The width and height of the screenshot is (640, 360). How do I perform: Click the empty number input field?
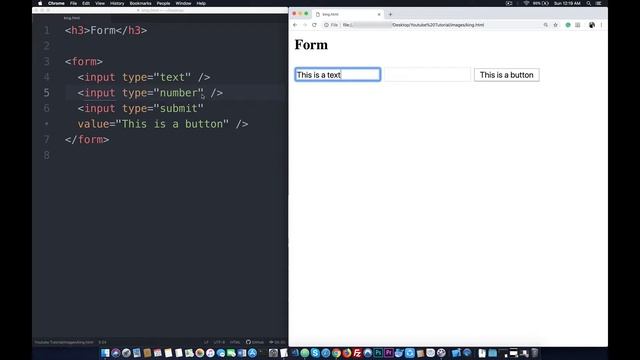427,75
